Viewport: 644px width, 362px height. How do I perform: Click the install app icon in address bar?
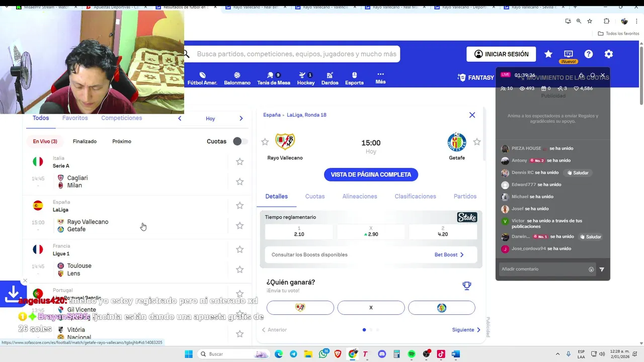(x=568, y=21)
